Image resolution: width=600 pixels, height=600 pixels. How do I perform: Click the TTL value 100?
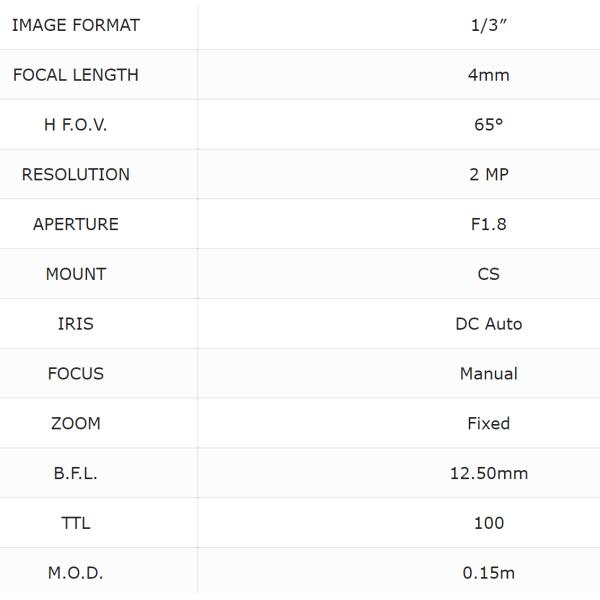pyautogui.click(x=488, y=523)
